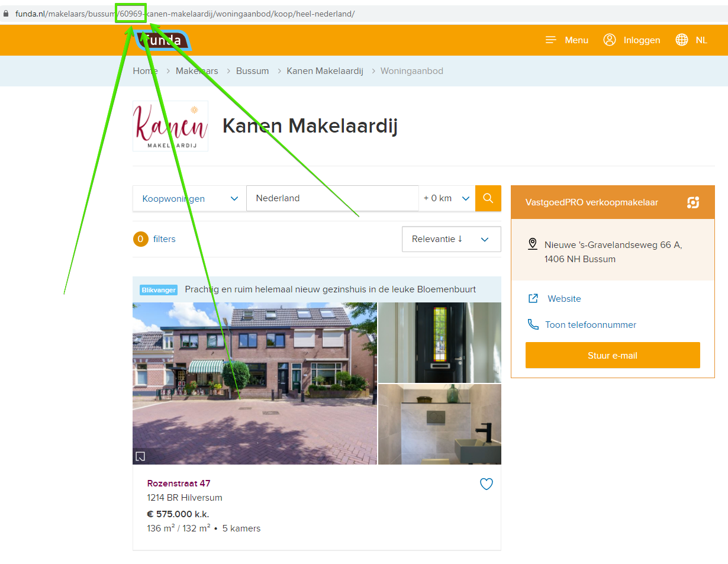This screenshot has width=728, height=564.
Task: Click the 1214 BR Hilversum text
Action: pyautogui.click(x=185, y=498)
